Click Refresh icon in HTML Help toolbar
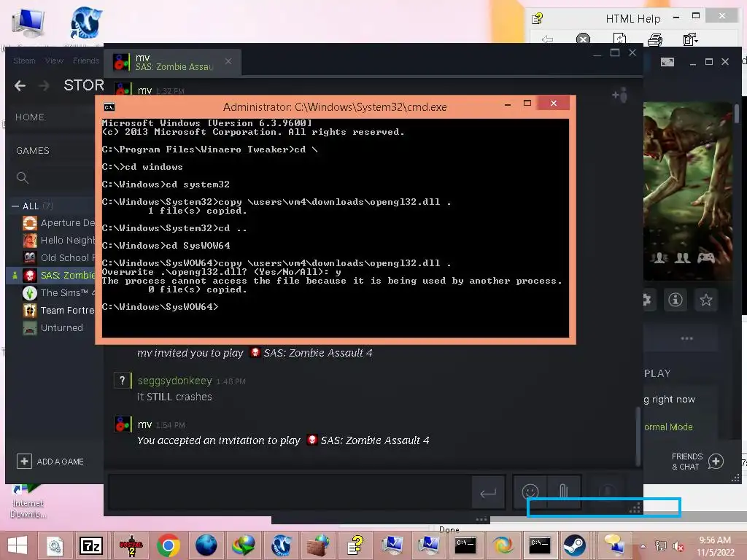 [x=619, y=39]
